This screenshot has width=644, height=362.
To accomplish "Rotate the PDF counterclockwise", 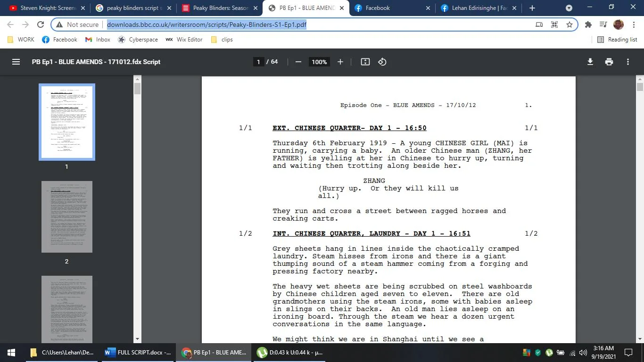I will coord(382,62).
